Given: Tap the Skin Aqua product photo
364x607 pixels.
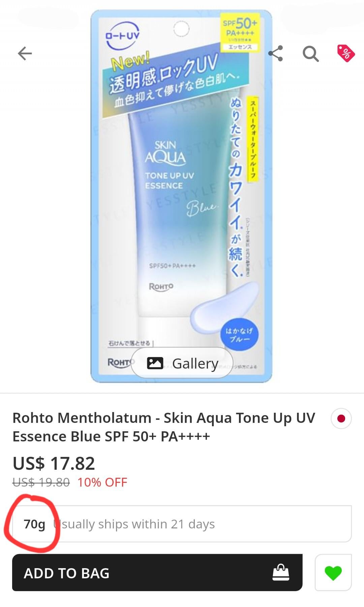Looking at the screenshot, I should tap(181, 196).
